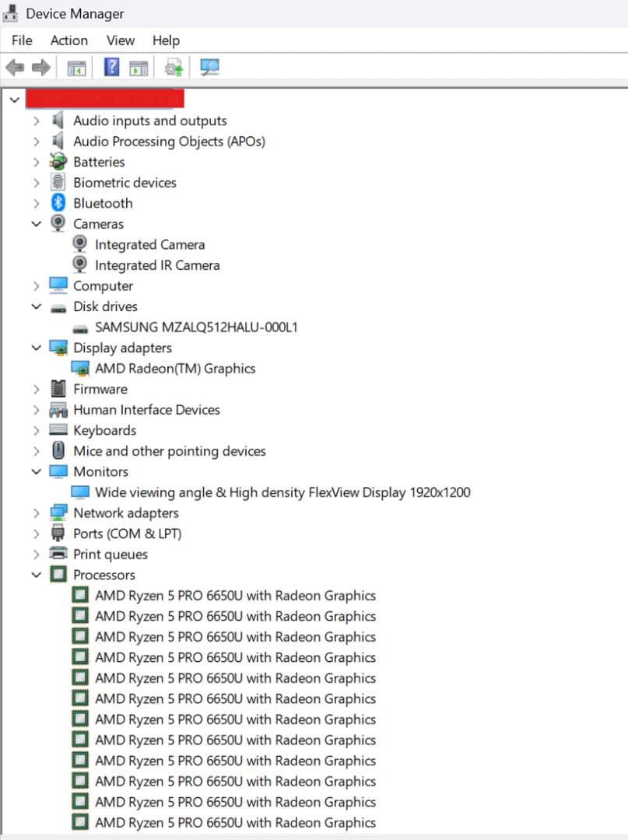Viewport: 628px width, 840px height.
Task: Select SAMSUNG MZALQ512HALU-000L1 drive label
Action: [x=196, y=327]
